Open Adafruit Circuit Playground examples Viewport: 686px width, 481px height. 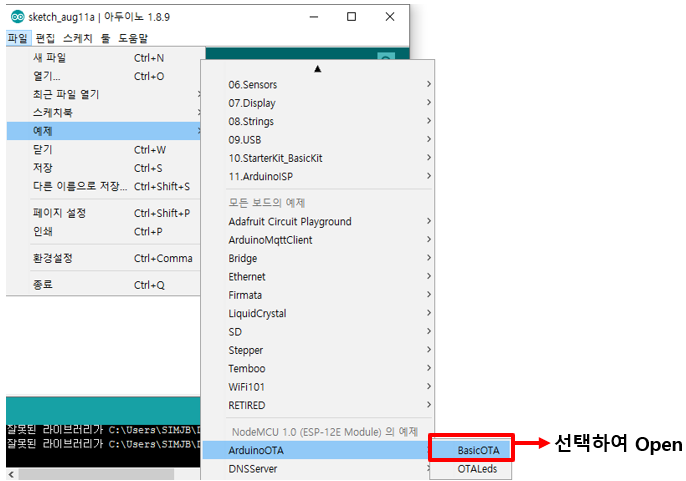(318, 221)
